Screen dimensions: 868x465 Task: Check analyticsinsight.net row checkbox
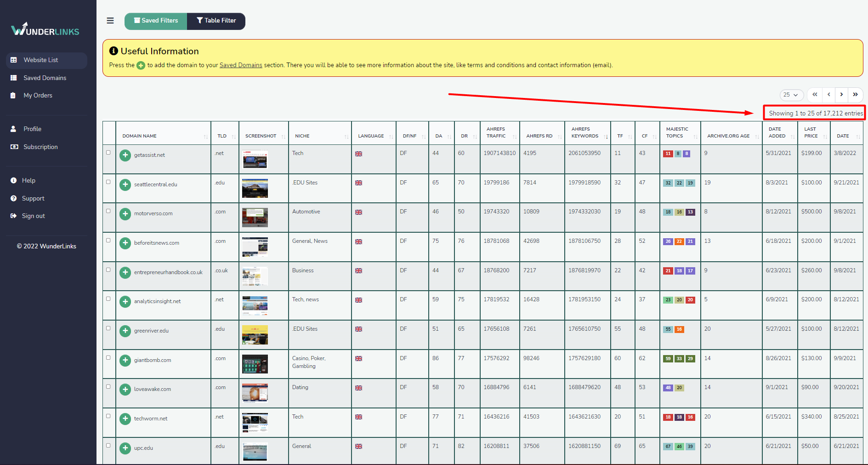tap(108, 299)
